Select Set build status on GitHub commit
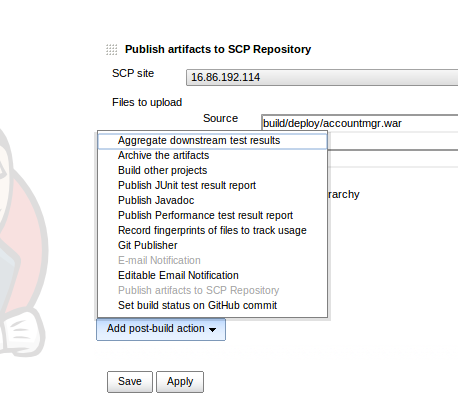Viewport: 458px width, 417px height. tap(213, 305)
